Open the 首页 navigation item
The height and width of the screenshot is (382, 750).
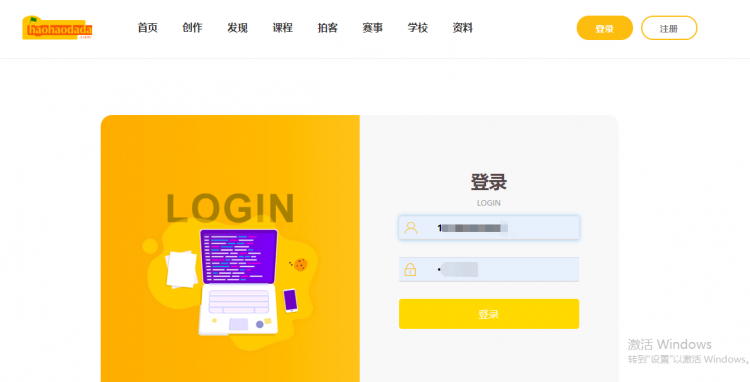(147, 28)
